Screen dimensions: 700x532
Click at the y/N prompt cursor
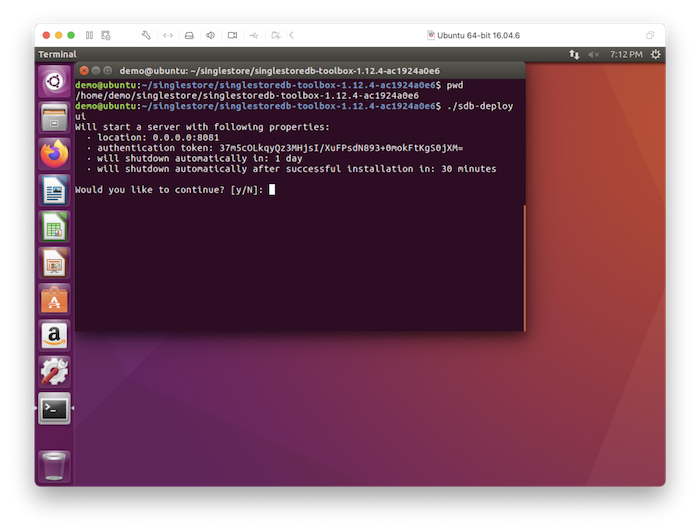(x=272, y=190)
